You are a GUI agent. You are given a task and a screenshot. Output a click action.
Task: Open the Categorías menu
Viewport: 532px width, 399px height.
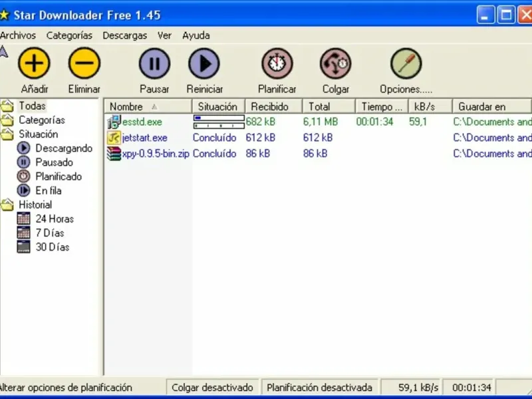[69, 35]
